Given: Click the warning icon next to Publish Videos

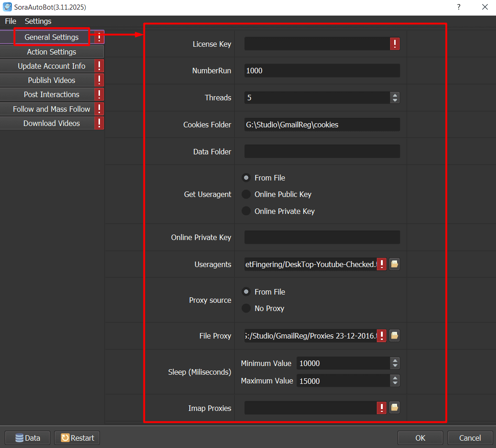Looking at the screenshot, I should pos(99,80).
